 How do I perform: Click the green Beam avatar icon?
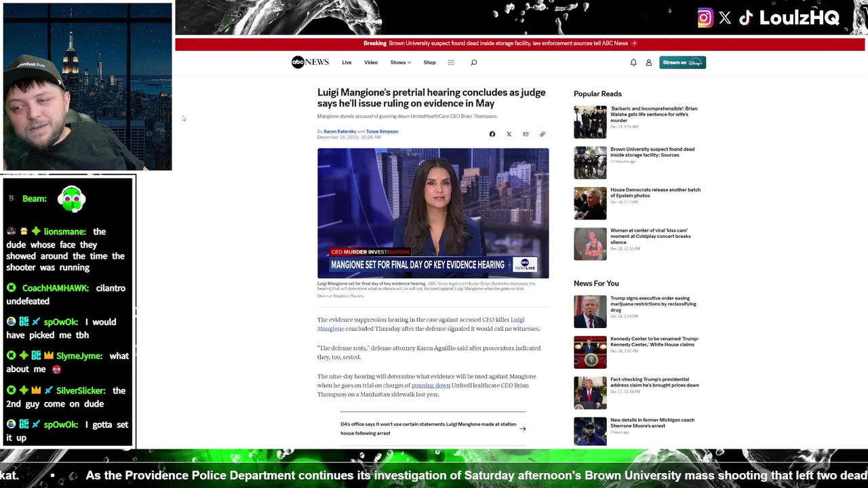[71, 199]
